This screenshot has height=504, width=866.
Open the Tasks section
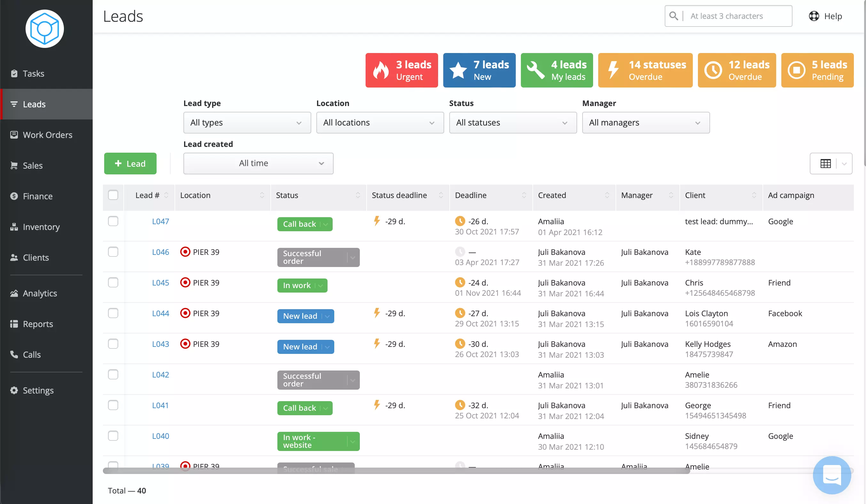point(46,73)
